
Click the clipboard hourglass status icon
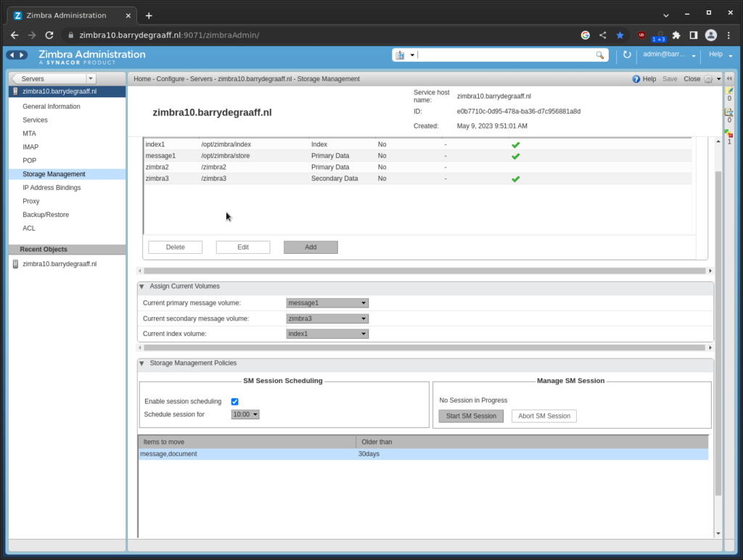[728, 112]
